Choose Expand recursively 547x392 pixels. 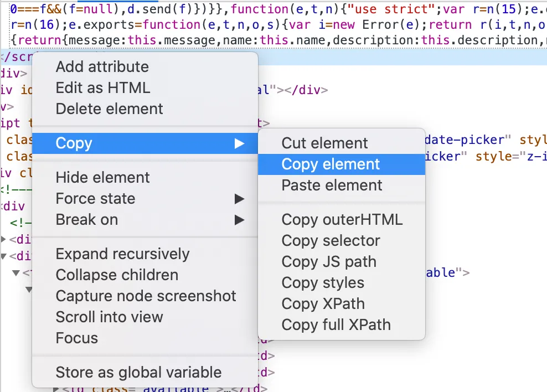[145, 254]
